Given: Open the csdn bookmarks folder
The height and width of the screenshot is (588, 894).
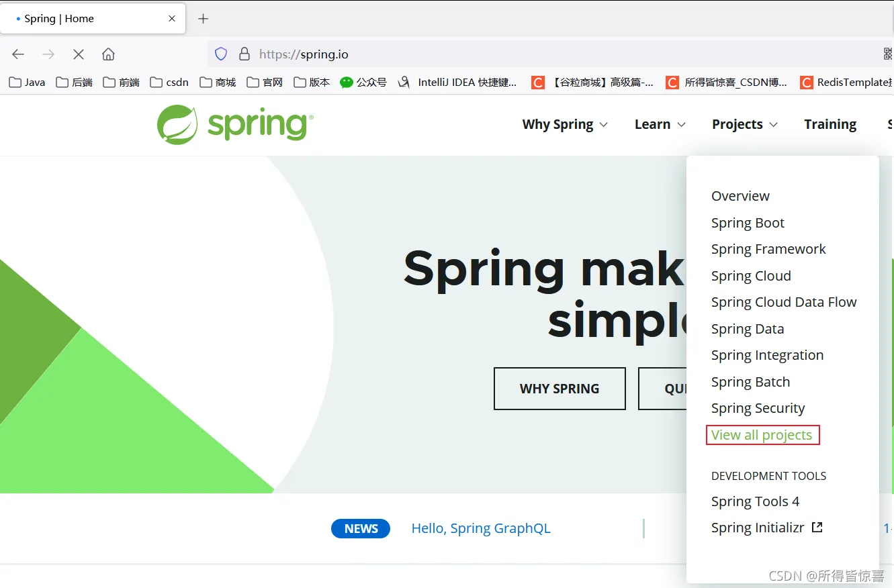Looking at the screenshot, I should (169, 83).
